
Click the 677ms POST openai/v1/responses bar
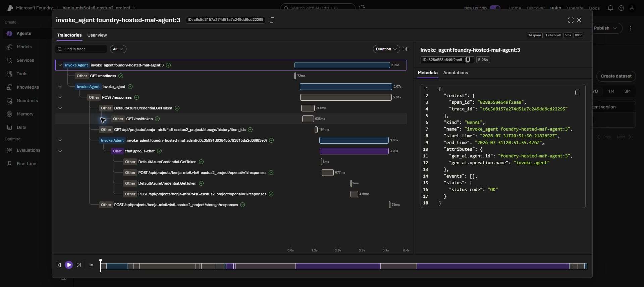[328, 173]
